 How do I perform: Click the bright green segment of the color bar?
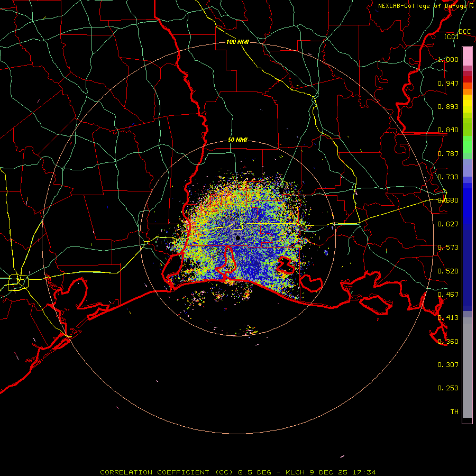tap(467, 144)
